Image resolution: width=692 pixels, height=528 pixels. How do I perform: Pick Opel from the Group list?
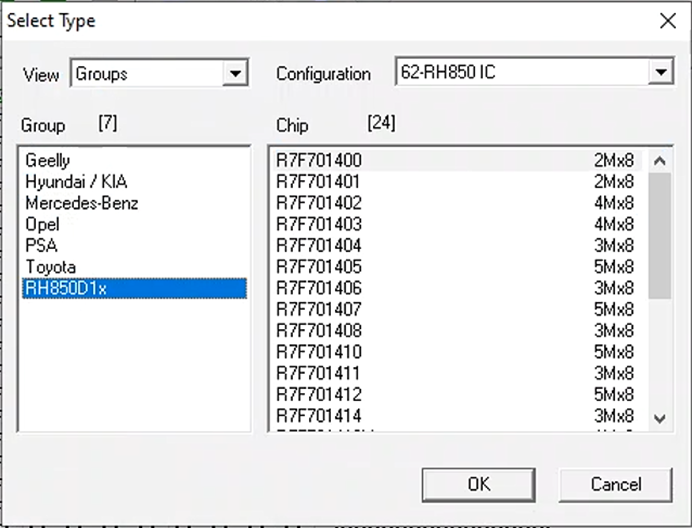43,224
